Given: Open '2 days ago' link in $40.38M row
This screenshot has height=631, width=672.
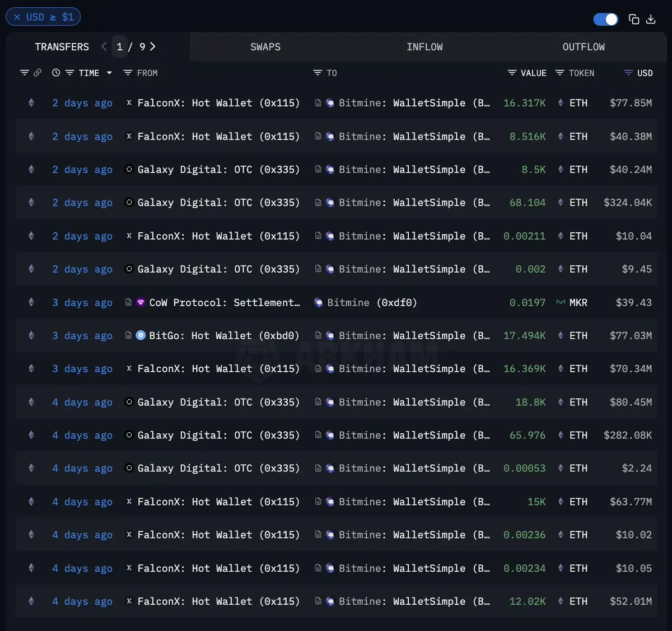Looking at the screenshot, I should (82, 137).
